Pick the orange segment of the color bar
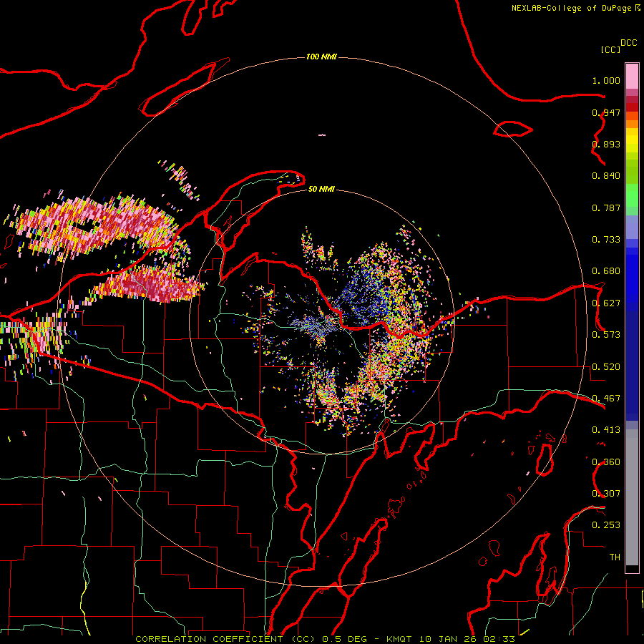Image resolution: width=644 pixels, height=644 pixels. [632, 124]
